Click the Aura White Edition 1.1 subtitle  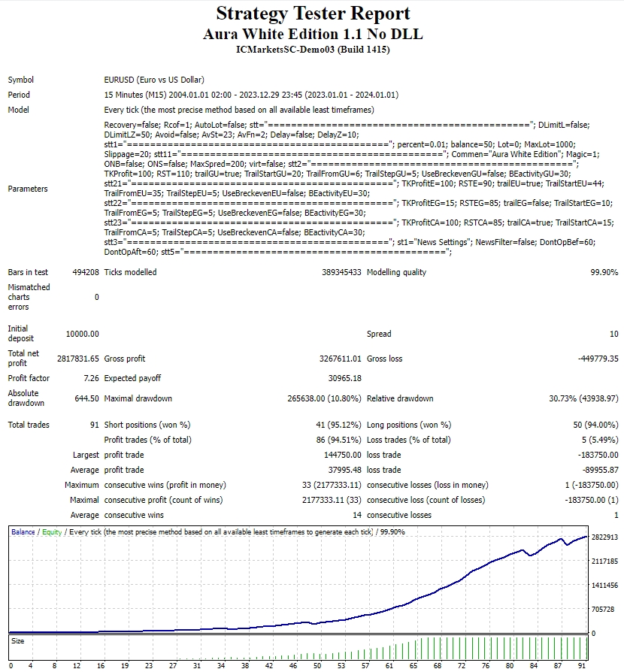click(313, 35)
